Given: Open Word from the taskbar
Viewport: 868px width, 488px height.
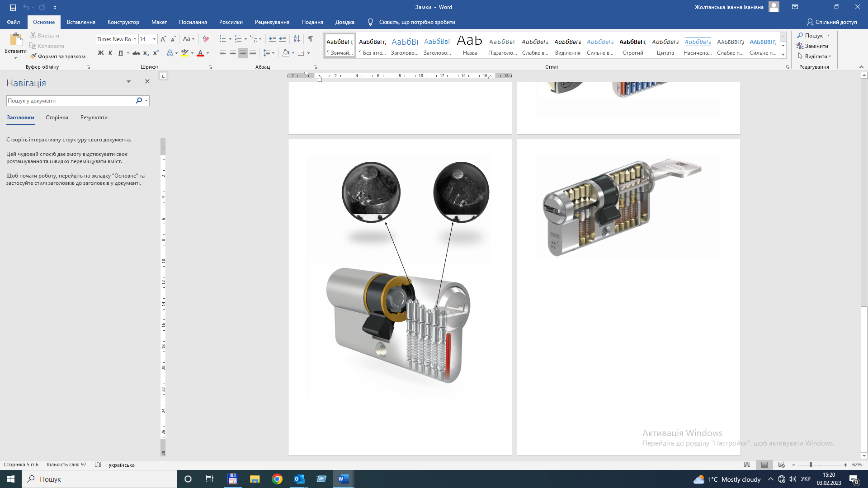Looking at the screenshot, I should pos(343,479).
